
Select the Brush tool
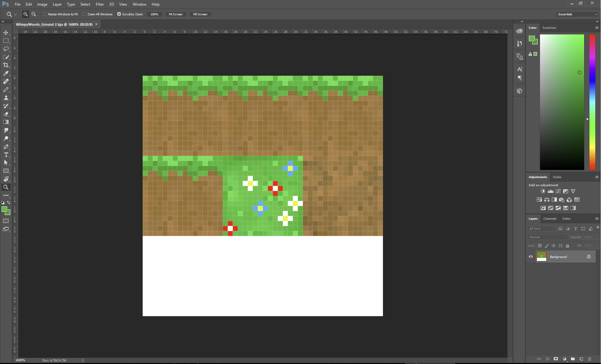[x=6, y=89]
